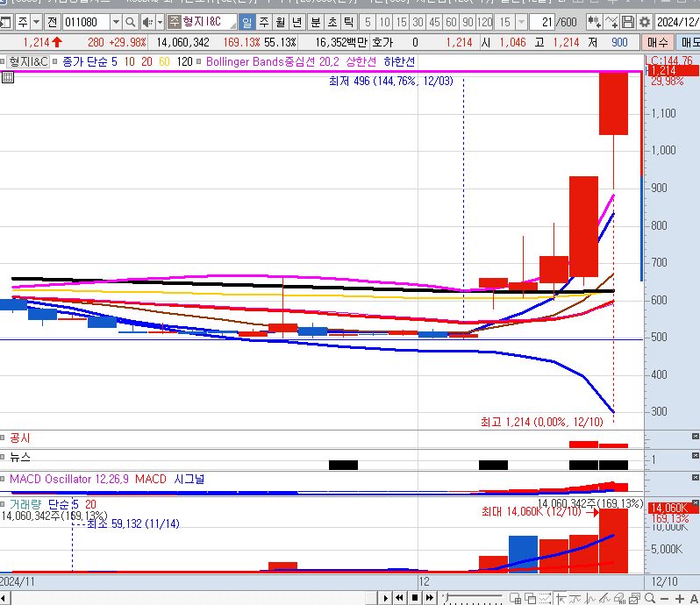The image size is (700, 605).
Task: Click the add candlestick indicator icon
Action: click(592, 22)
